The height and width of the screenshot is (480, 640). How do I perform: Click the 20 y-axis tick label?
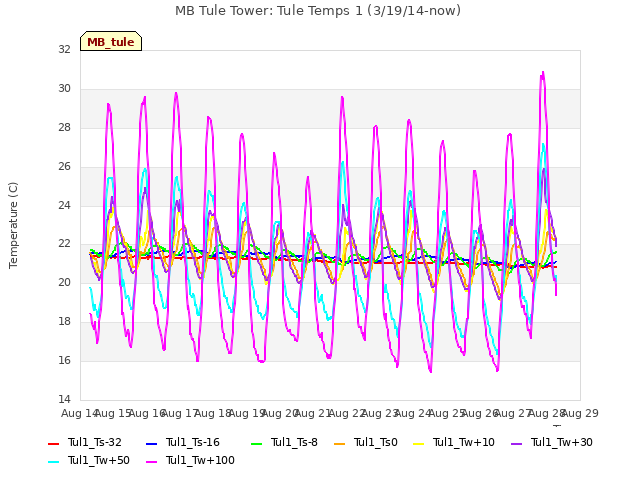pyautogui.click(x=64, y=282)
